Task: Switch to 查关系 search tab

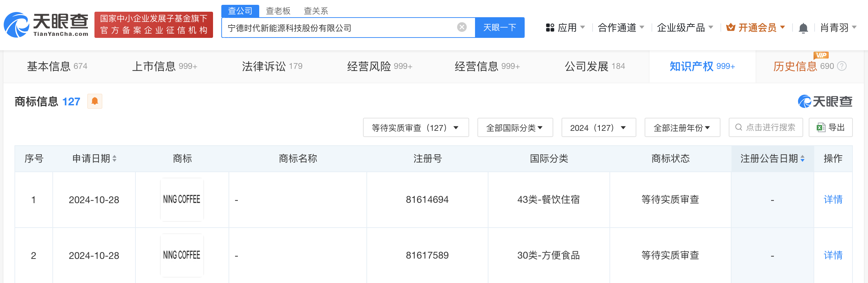Action: [316, 11]
